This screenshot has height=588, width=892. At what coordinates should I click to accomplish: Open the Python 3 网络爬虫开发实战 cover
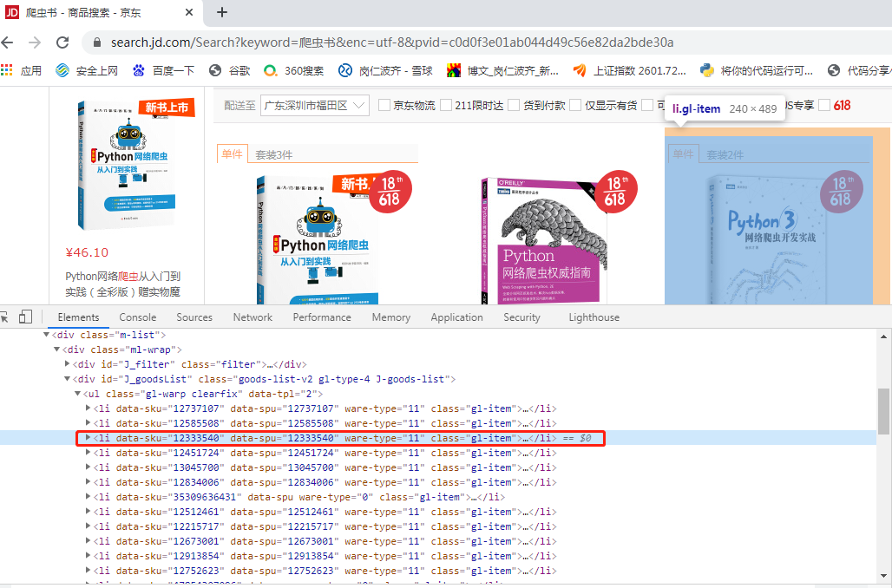click(x=768, y=238)
